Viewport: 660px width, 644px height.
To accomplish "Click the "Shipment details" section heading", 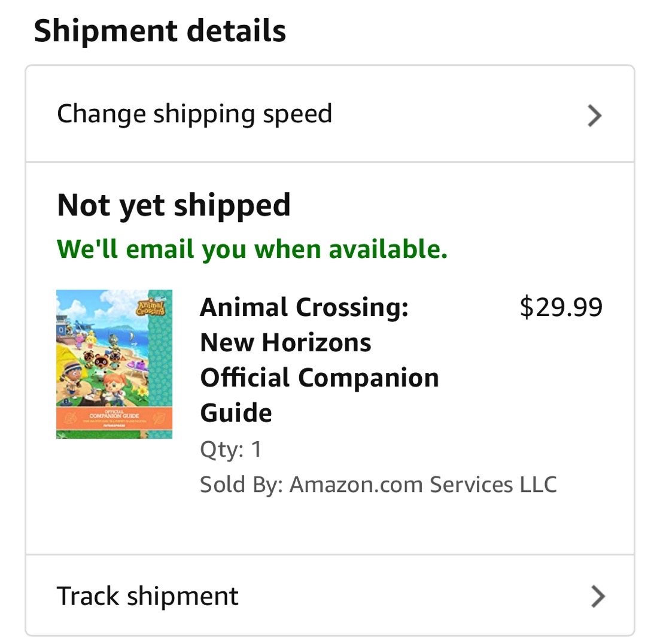I will (x=160, y=31).
